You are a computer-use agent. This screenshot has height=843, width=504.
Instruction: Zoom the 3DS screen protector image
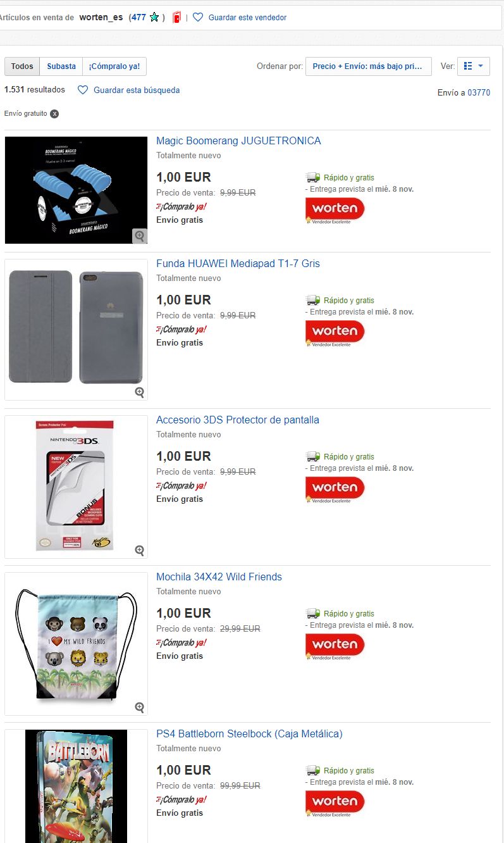click(140, 550)
